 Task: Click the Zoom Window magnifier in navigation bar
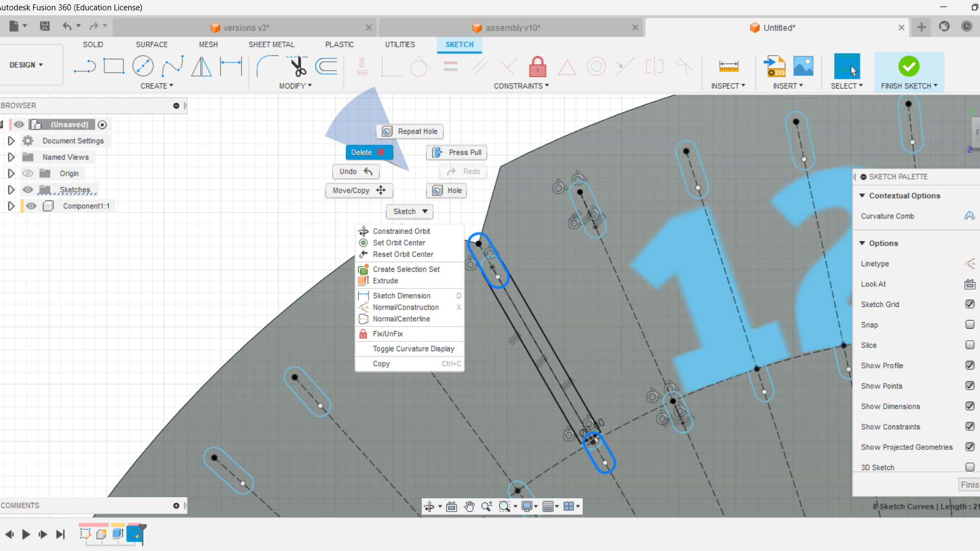(505, 506)
